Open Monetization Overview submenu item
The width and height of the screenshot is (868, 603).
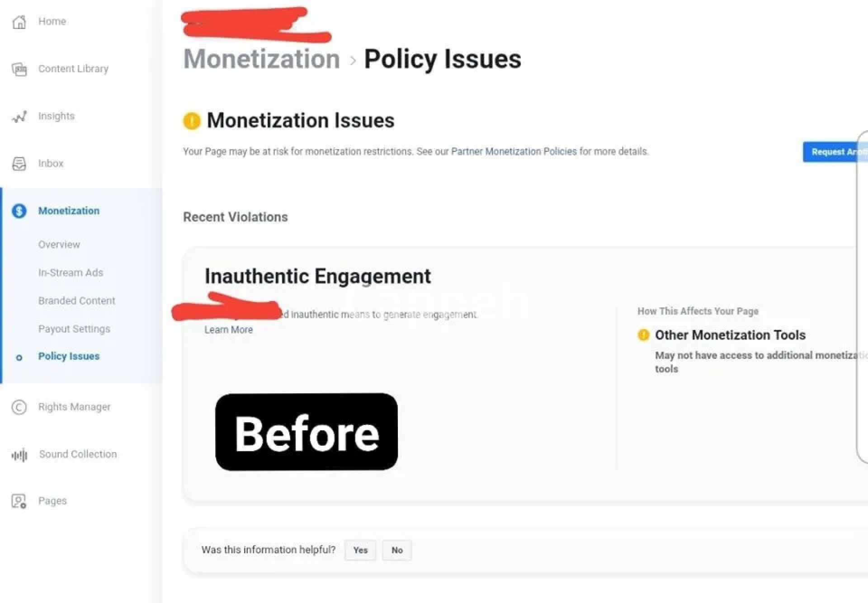point(59,245)
